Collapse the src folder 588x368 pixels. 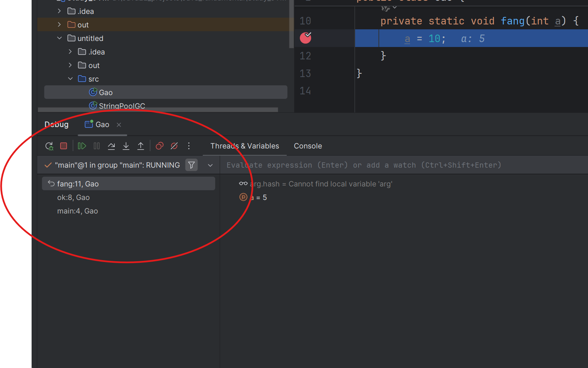[70, 79]
